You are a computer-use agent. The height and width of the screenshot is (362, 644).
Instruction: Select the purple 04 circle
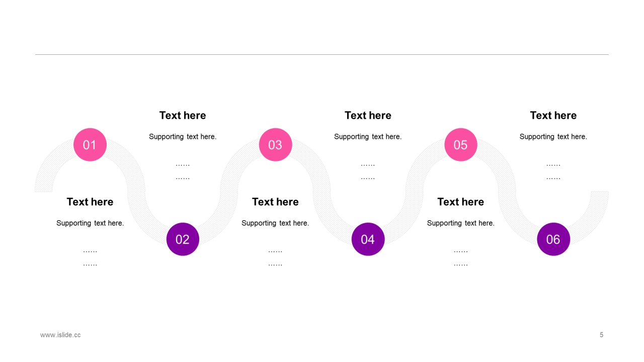coord(368,239)
